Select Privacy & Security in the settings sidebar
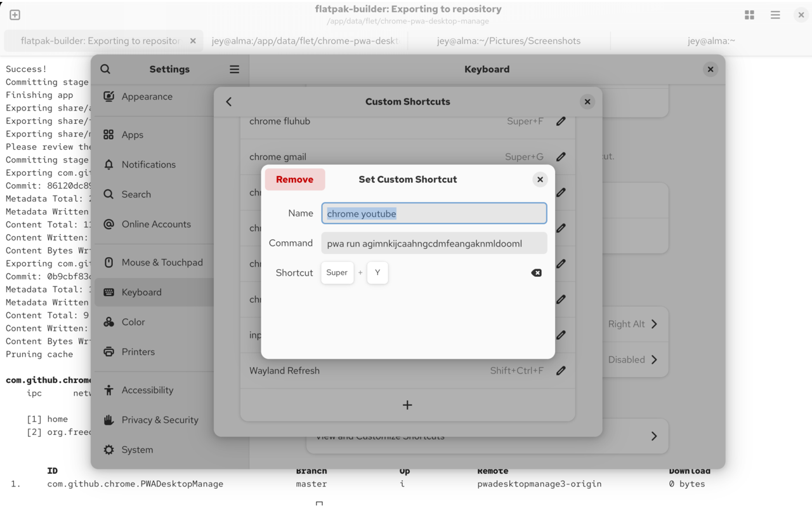812x508 pixels. point(160,420)
